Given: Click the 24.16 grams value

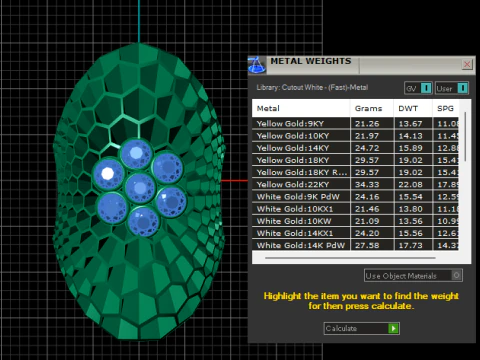Looking at the screenshot, I should pos(367,197).
